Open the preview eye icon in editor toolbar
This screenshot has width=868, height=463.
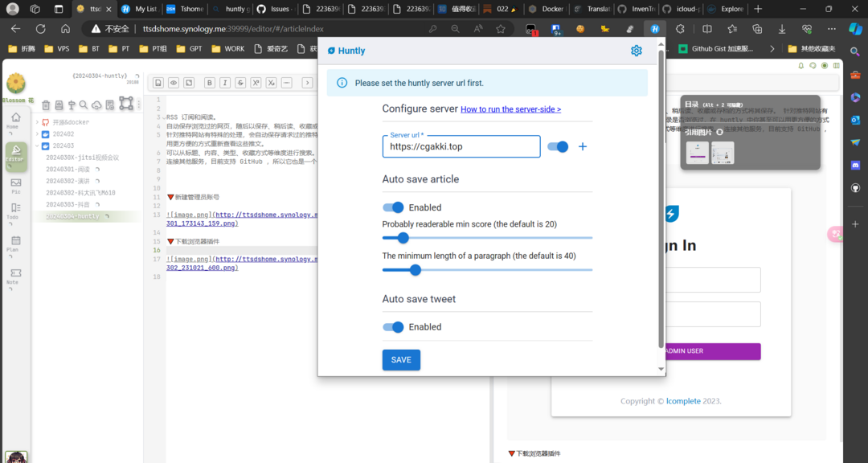(x=174, y=82)
